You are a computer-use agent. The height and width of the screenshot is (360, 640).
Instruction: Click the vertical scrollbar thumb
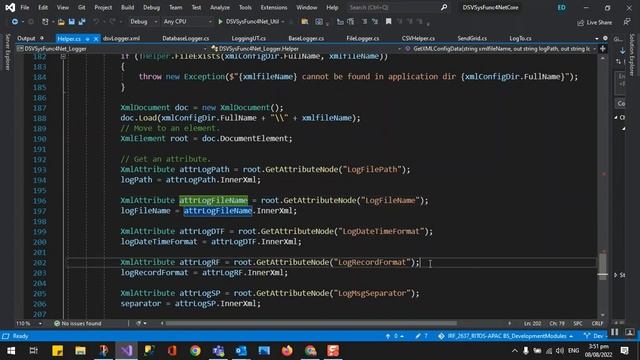(x=602, y=266)
